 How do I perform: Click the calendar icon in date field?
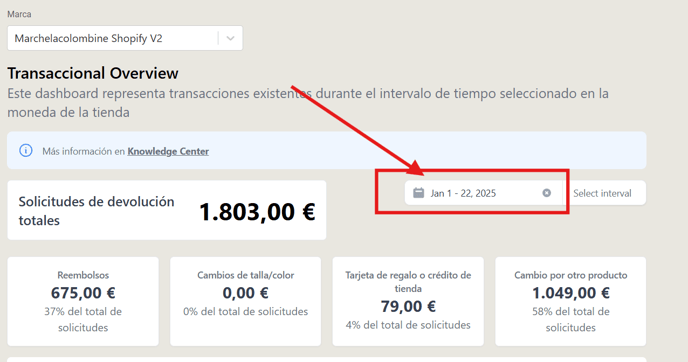tap(419, 193)
